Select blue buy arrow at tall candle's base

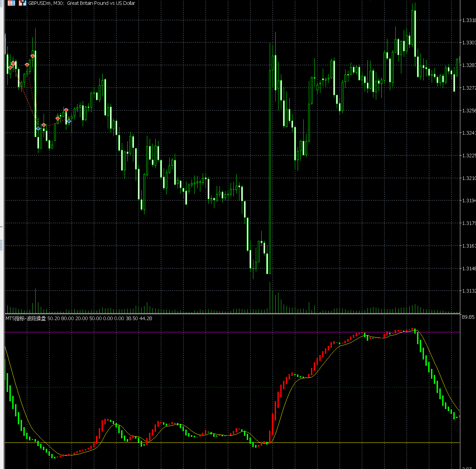[38, 128]
